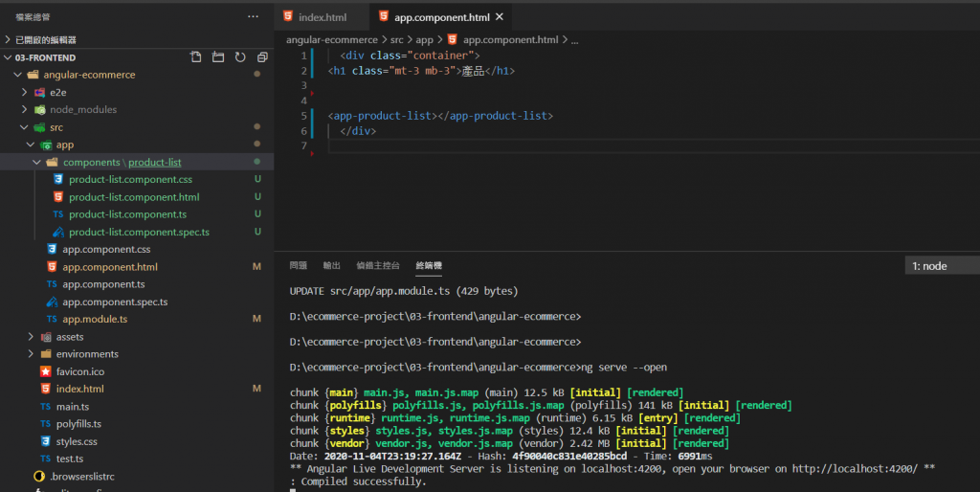This screenshot has height=492, width=980.
Task: Click app.component.html in the editor breadcrumb
Action: pos(510,40)
